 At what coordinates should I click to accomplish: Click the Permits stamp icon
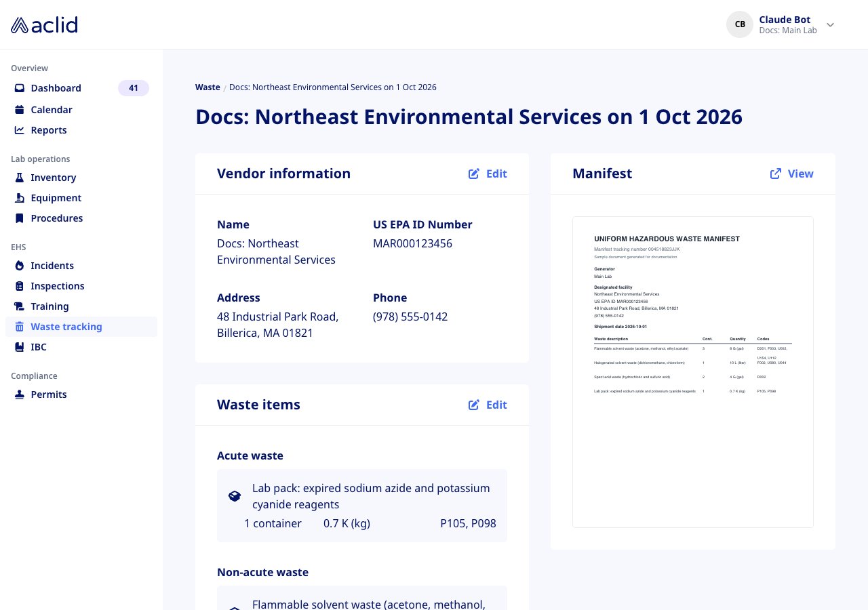pyautogui.click(x=20, y=394)
